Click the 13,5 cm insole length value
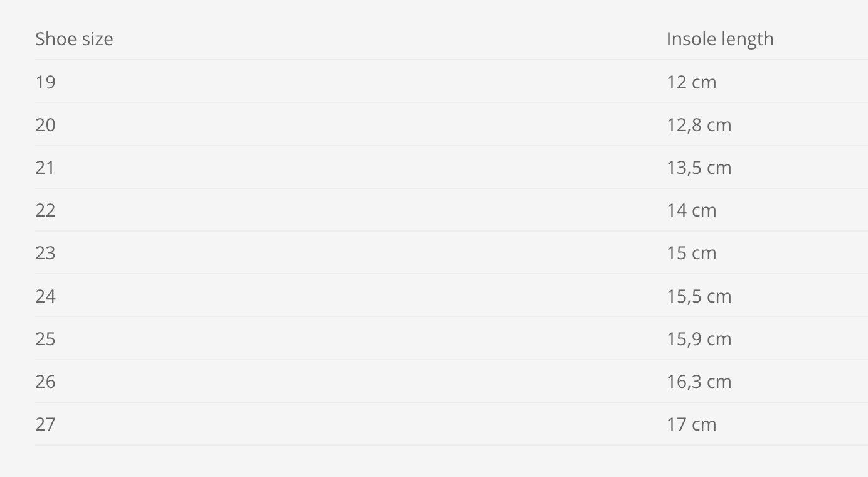868x477 pixels. click(699, 168)
